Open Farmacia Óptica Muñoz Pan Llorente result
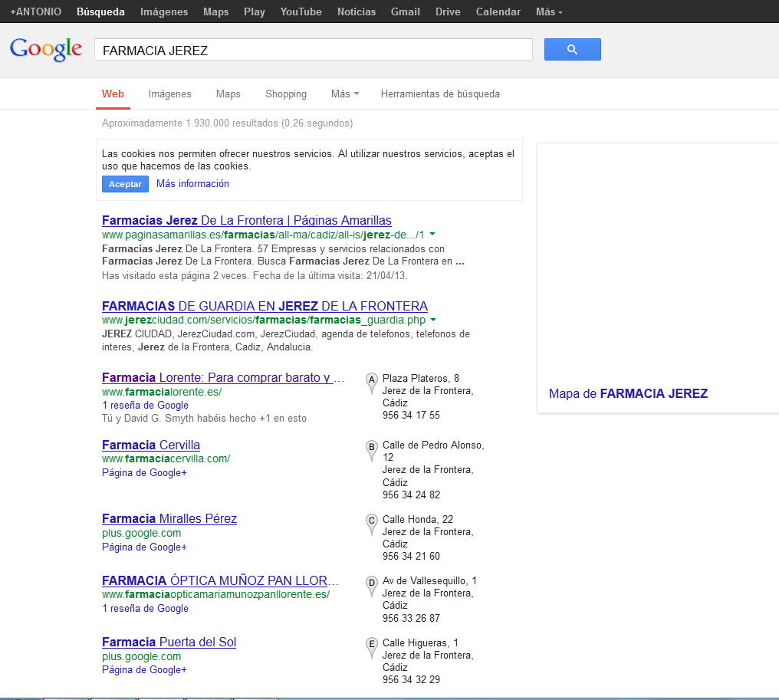The height and width of the screenshot is (700, 779). 220,580
